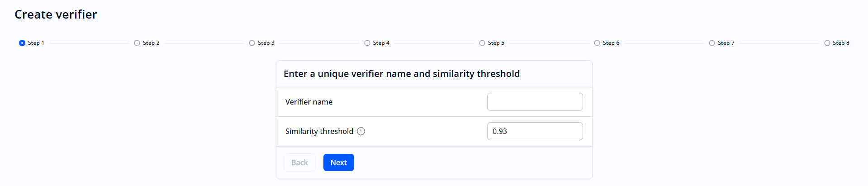This screenshot has width=868, height=186.
Task: Click the "Similarity threshold" label text
Action: [319, 131]
